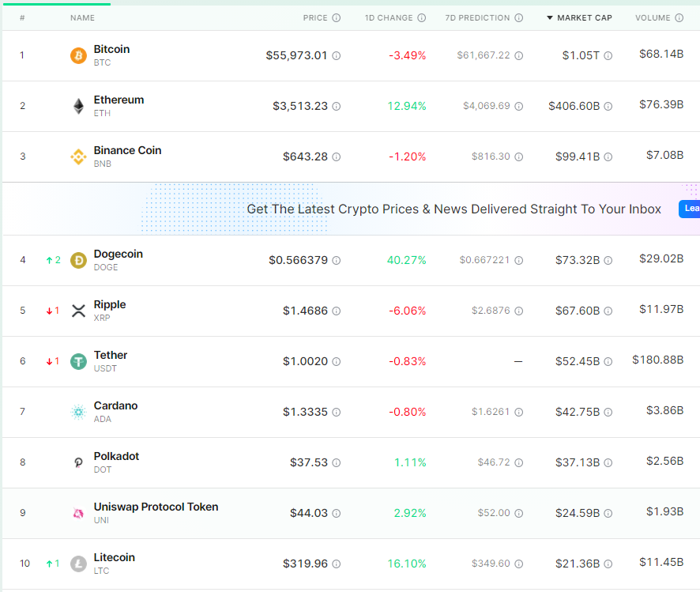Open the newsletter banner's Learn button
Viewport: 700px width, 592px height.
tap(689, 209)
